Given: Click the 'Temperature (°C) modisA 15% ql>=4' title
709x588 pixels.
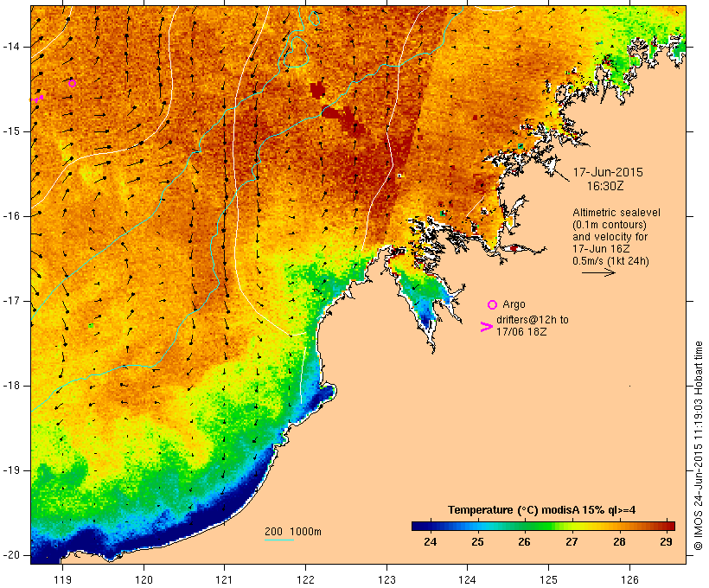Looking at the screenshot, I should 541,510.
